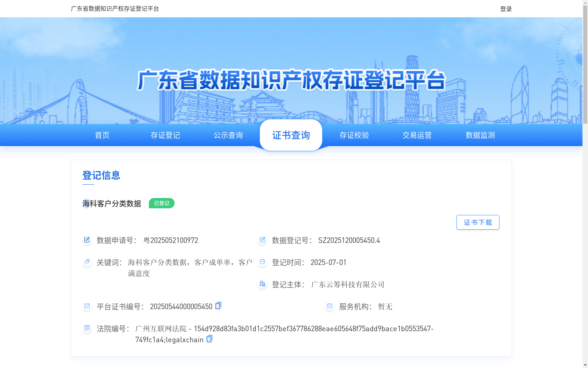The height and width of the screenshot is (368, 588).
Task: Click the service agency icon
Action: click(x=330, y=306)
